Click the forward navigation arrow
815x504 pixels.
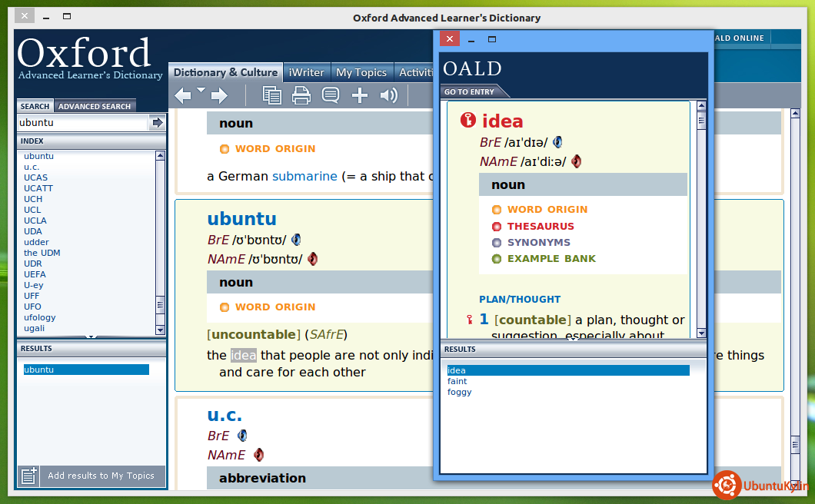pyautogui.click(x=220, y=95)
